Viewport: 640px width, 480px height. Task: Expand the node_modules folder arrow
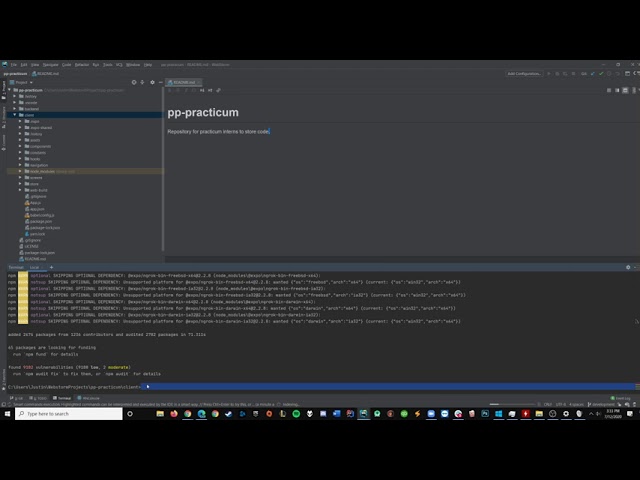coord(20,171)
